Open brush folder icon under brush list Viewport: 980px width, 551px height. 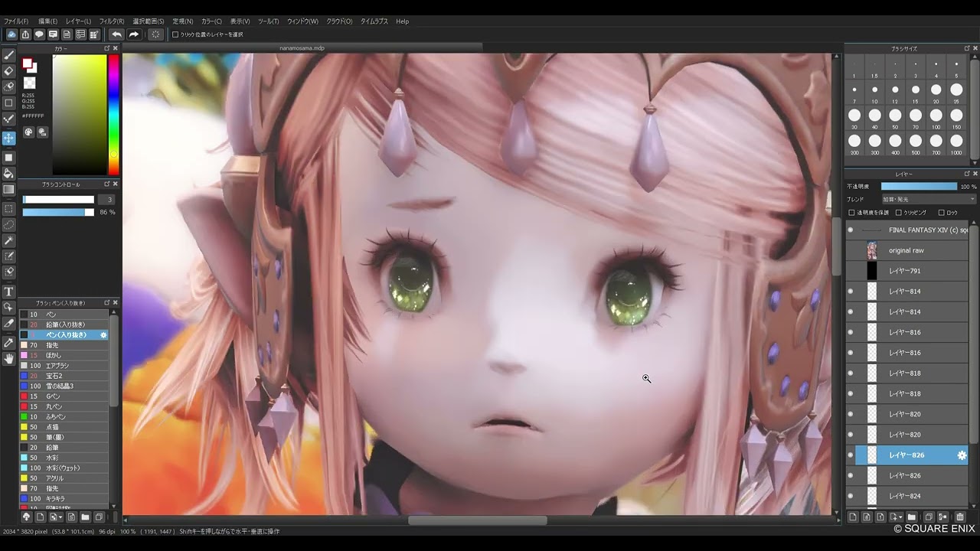(85, 517)
